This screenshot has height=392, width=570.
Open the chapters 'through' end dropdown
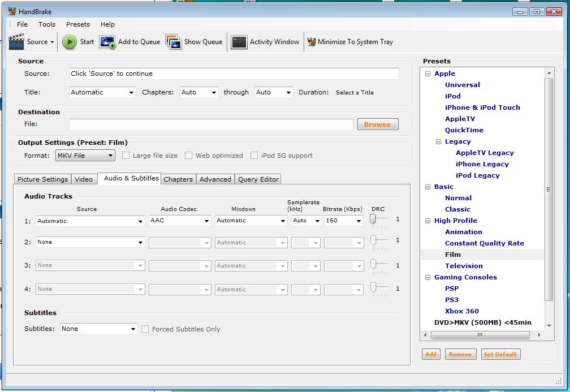(x=273, y=92)
